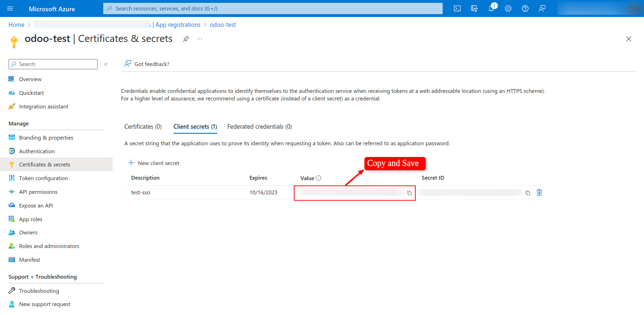This screenshot has width=644, height=315.
Task: Open Cloud Shell from the top bar
Action: point(457,8)
